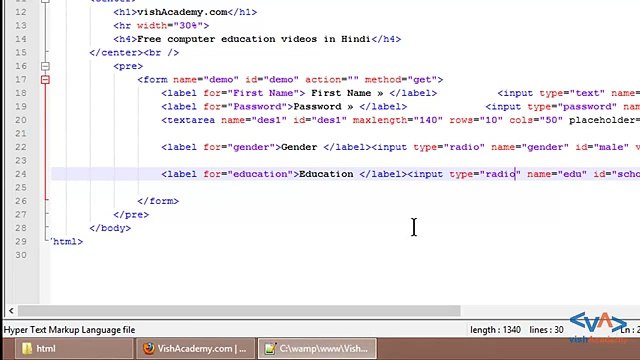Click line number 12 in the margin

click(21, 12)
